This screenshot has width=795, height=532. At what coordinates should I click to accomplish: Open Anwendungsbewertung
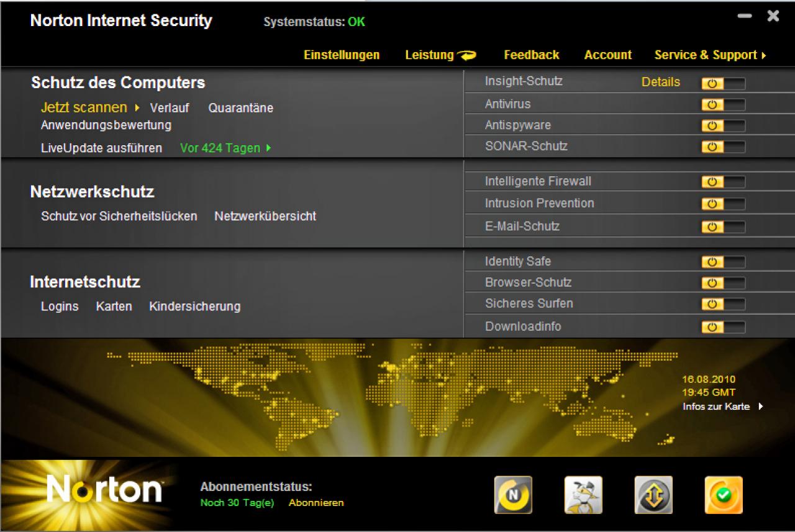(x=106, y=125)
